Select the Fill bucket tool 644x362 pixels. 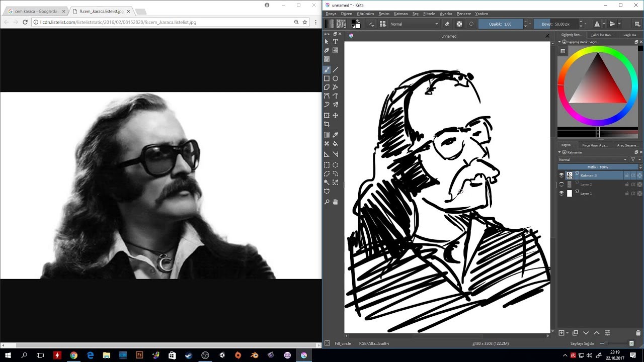pos(336,143)
